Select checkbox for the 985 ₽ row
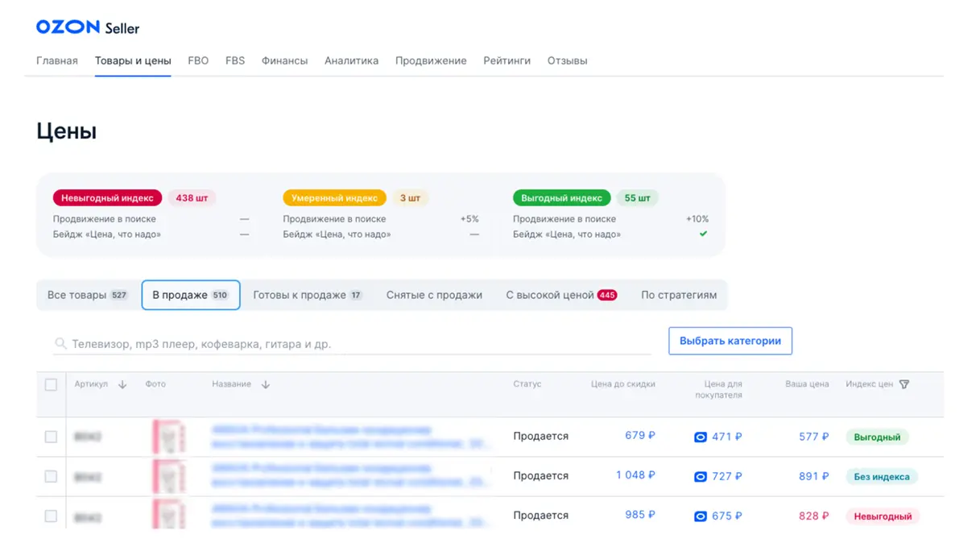980x547 pixels. click(x=51, y=516)
